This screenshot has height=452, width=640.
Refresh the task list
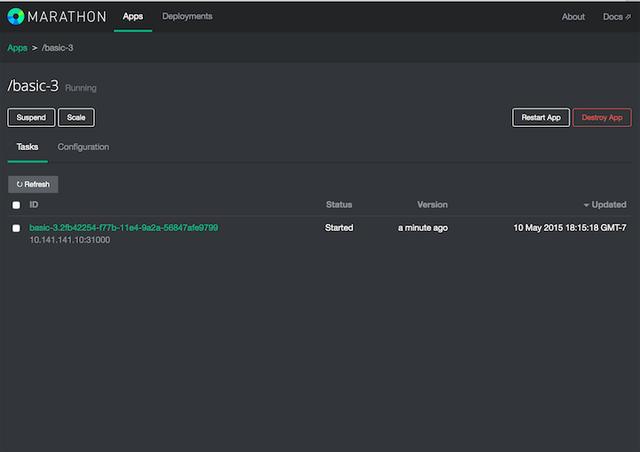(33, 184)
